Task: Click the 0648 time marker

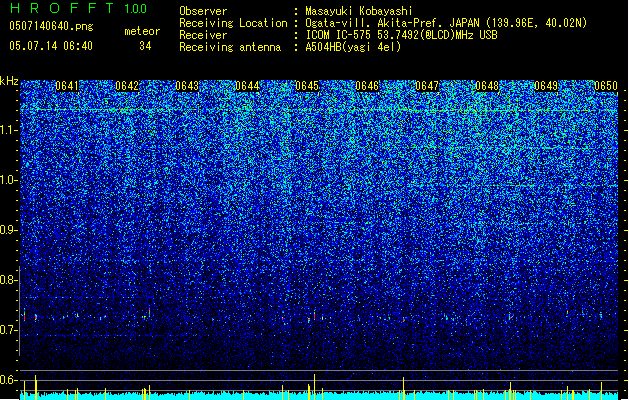Action: coord(487,86)
